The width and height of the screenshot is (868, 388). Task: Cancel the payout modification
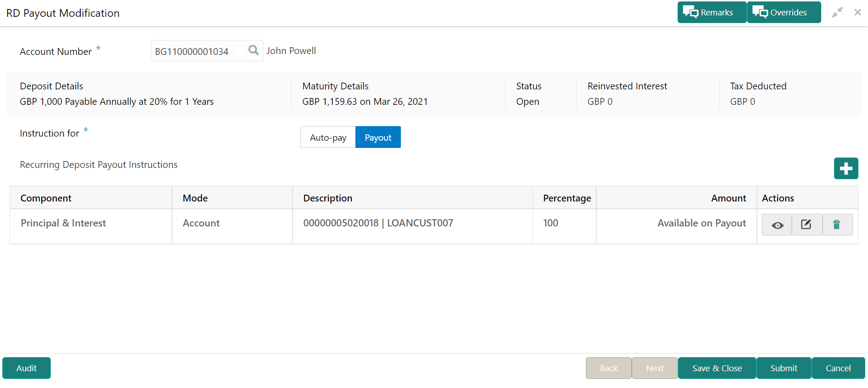click(x=838, y=368)
